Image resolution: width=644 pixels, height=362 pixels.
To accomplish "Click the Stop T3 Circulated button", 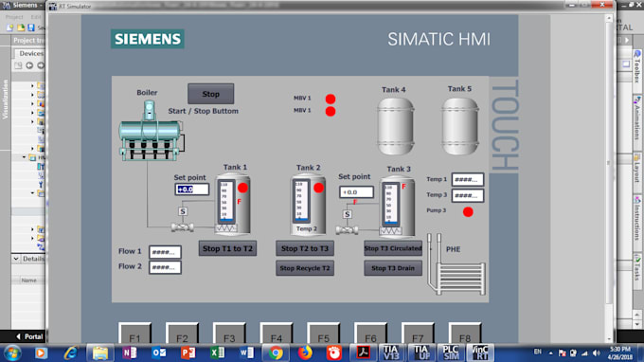I will pyautogui.click(x=393, y=248).
